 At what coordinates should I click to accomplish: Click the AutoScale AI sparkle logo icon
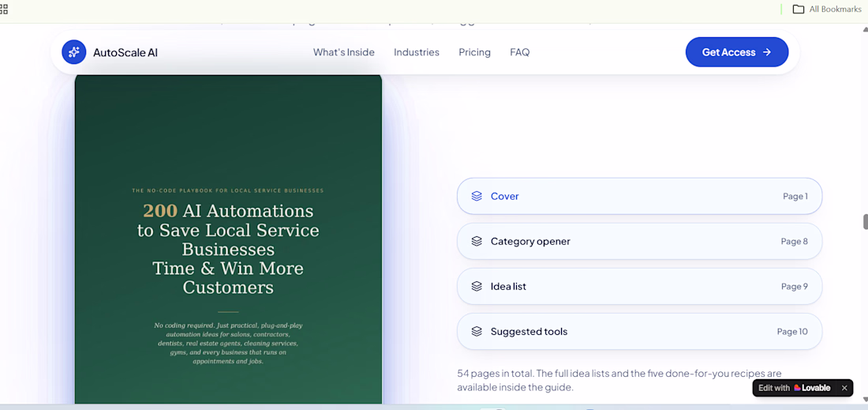click(x=73, y=52)
